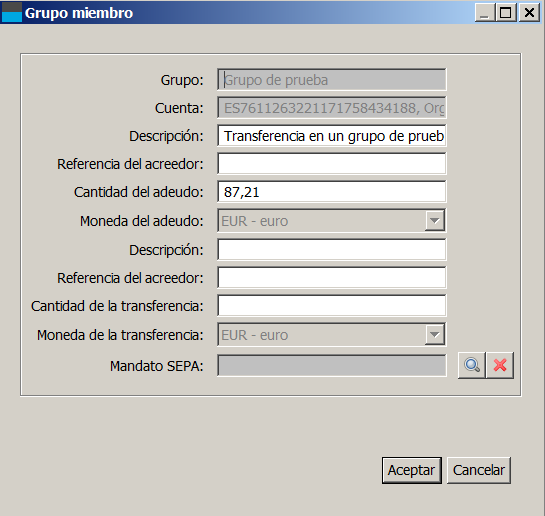This screenshot has width=545, height=516.
Task: Select the second Referencia del acreedor field
Action: point(332,277)
